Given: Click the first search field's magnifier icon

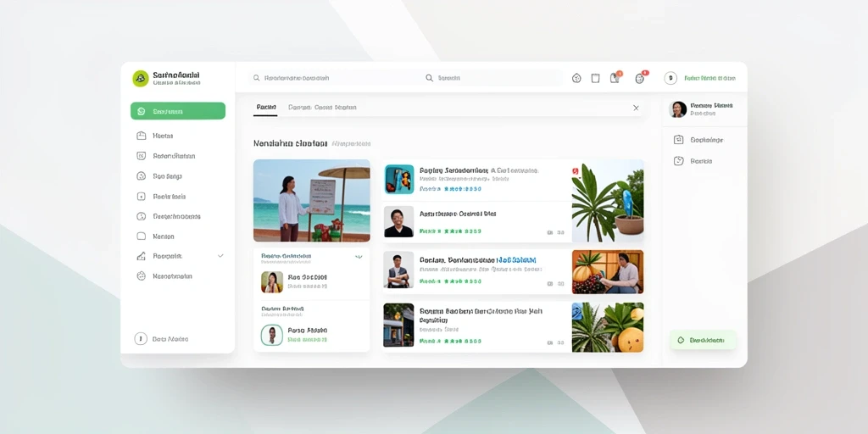Looking at the screenshot, I should pos(256,78).
